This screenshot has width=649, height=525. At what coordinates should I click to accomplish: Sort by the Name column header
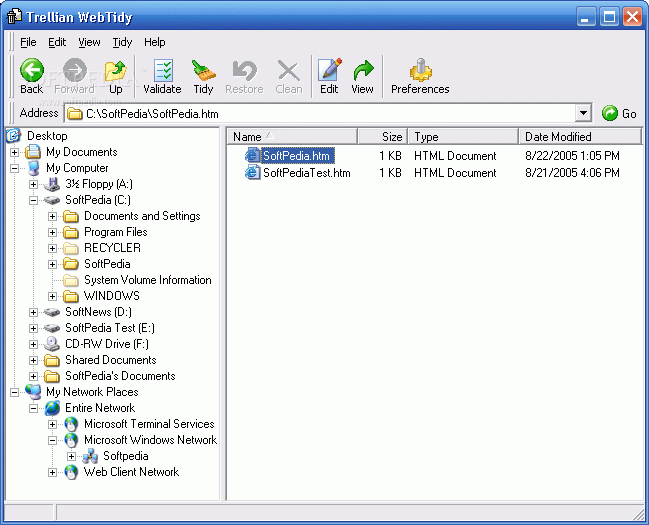coord(292,136)
